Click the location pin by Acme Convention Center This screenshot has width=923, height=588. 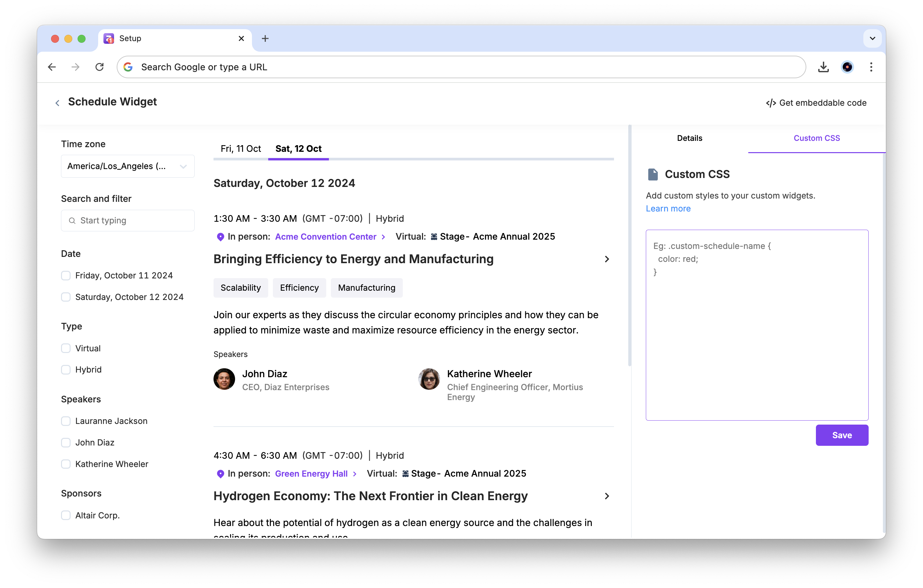(220, 237)
